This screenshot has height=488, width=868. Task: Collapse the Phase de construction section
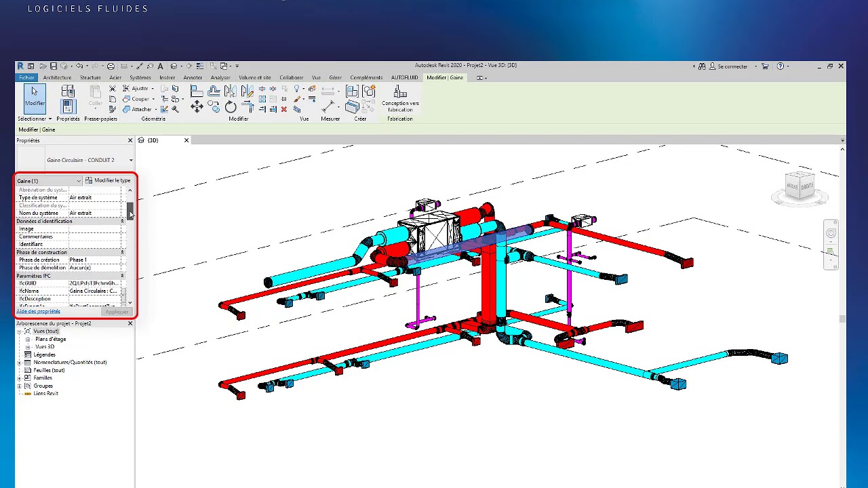coord(122,252)
